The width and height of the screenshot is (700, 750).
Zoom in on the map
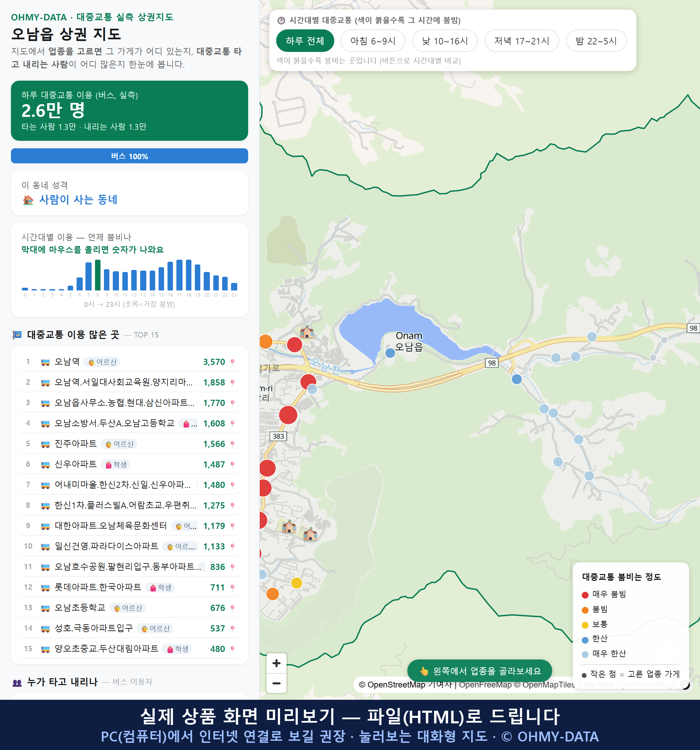pyautogui.click(x=276, y=663)
